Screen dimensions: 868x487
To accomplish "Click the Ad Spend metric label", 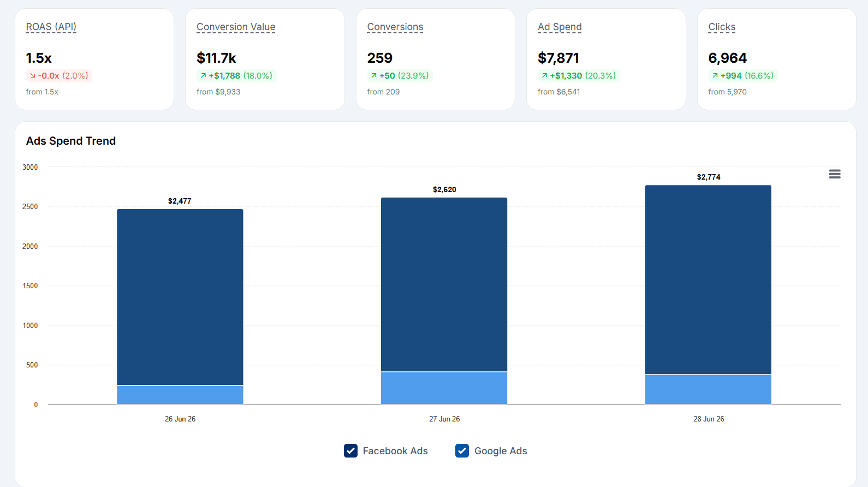I will click(x=560, y=27).
